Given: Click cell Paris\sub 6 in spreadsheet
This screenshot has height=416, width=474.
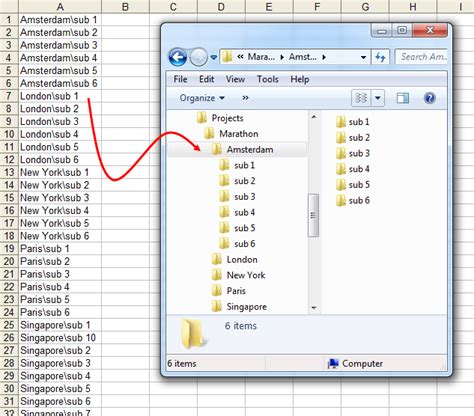Looking at the screenshot, I should [x=60, y=312].
